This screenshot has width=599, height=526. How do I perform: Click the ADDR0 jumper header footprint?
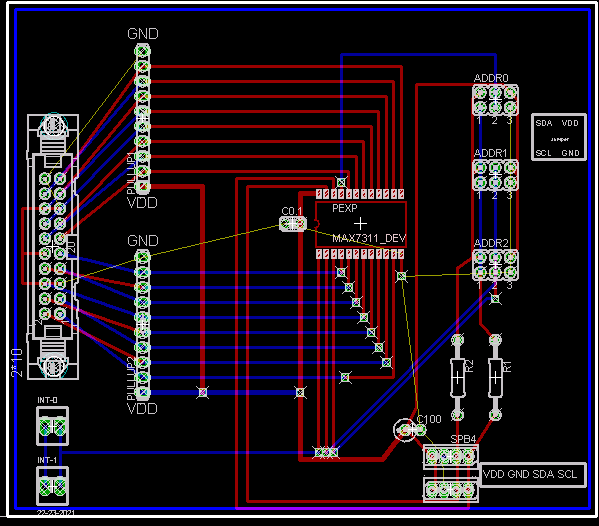[x=495, y=100]
